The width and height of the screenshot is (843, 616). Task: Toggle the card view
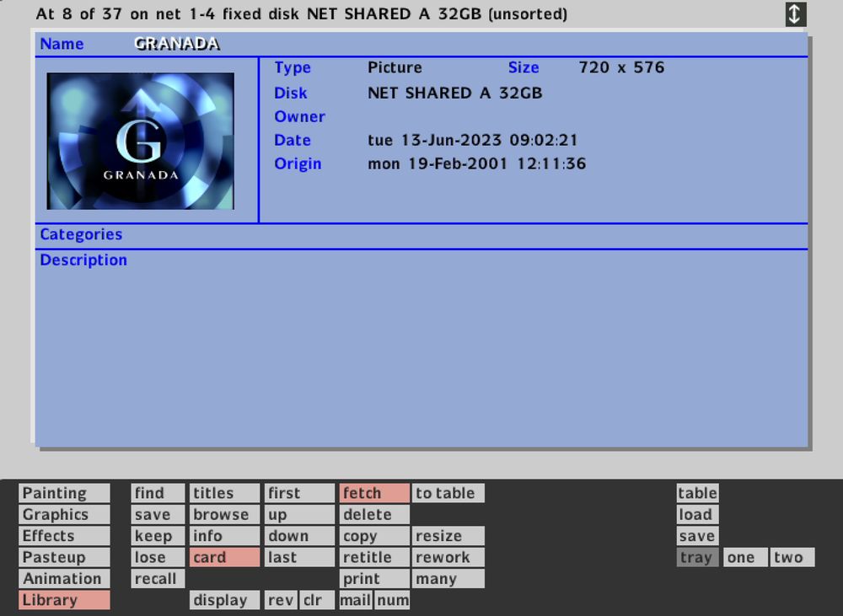[224, 557]
